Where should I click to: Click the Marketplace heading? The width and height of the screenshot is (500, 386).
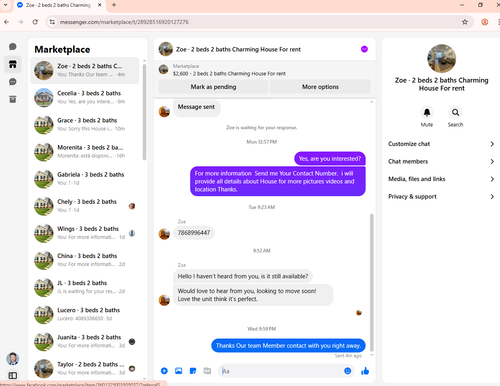(62, 50)
